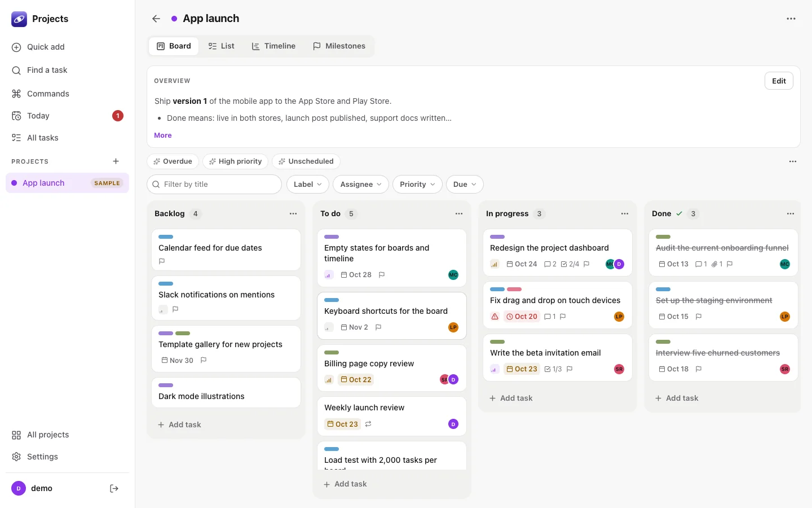Click the Filter by title input field
Viewport: 812px width, 508px height.
point(214,185)
